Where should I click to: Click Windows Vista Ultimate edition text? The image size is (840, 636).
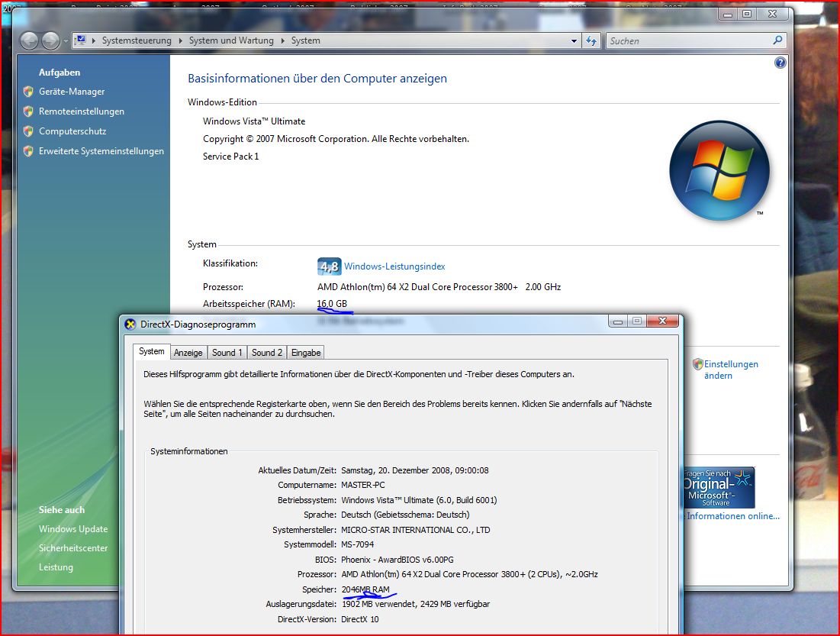click(x=254, y=121)
